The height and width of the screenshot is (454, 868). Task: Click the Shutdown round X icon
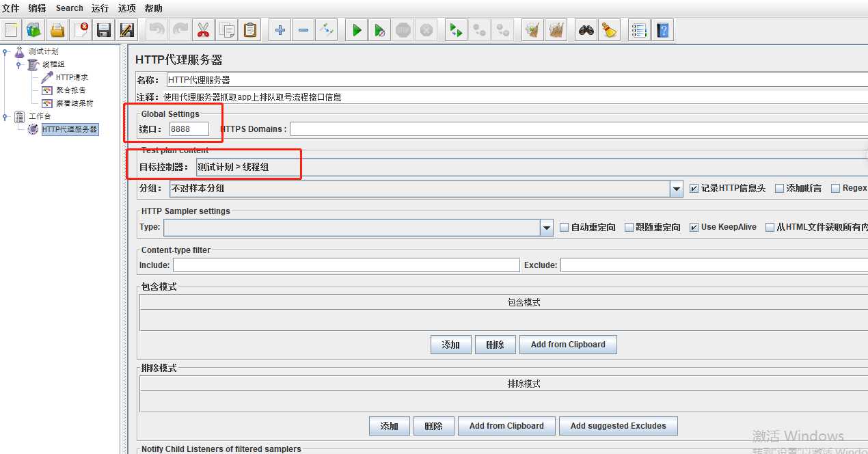click(426, 30)
